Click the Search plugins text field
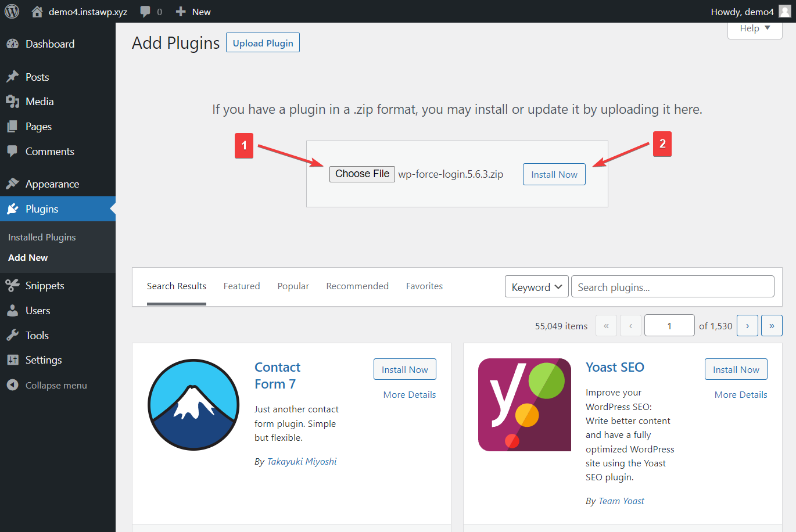The width and height of the screenshot is (796, 532). (x=673, y=287)
